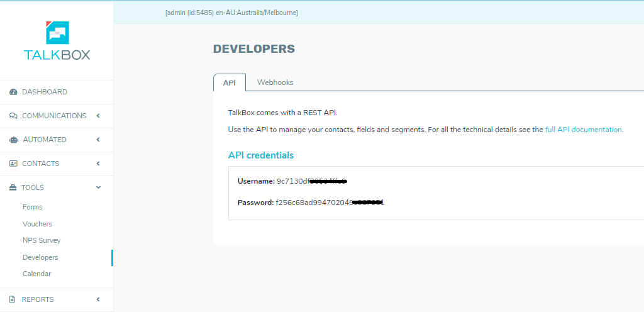Open the Contacts menu item
The width and height of the screenshot is (644, 312).
pos(57,164)
